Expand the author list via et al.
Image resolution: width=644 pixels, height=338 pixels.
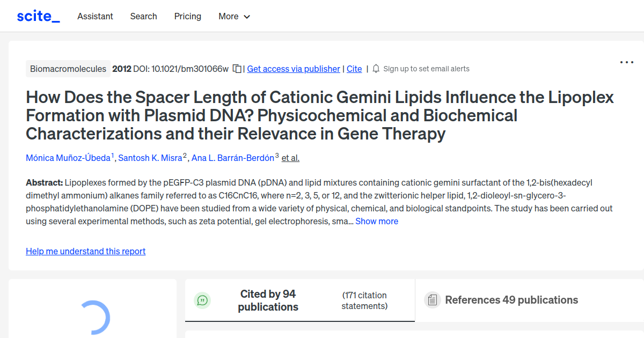(x=290, y=158)
